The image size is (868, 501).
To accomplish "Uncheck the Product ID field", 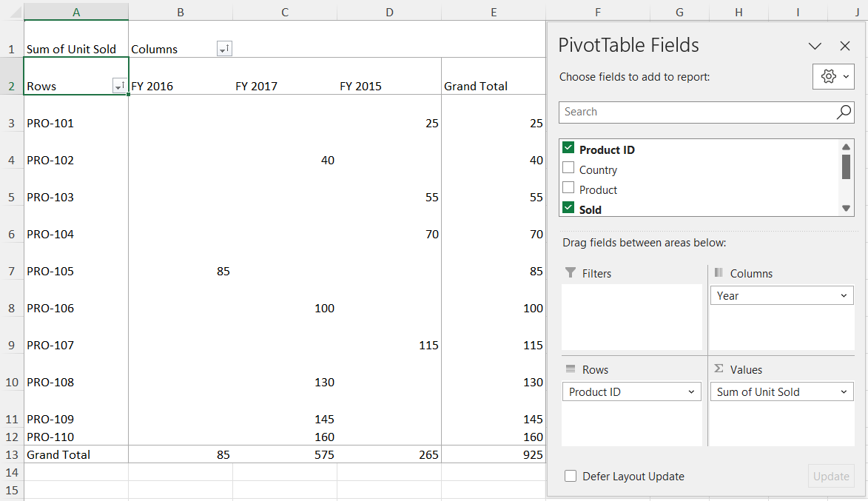I will pos(568,148).
